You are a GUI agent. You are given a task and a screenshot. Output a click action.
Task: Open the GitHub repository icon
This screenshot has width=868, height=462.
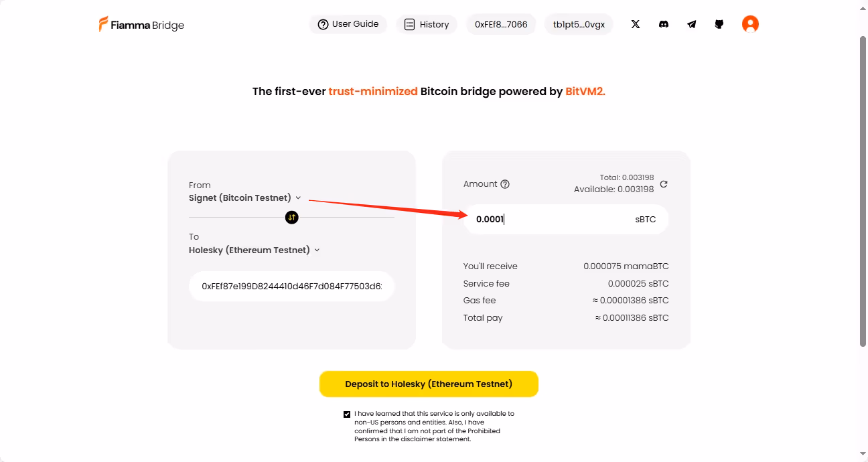click(719, 24)
